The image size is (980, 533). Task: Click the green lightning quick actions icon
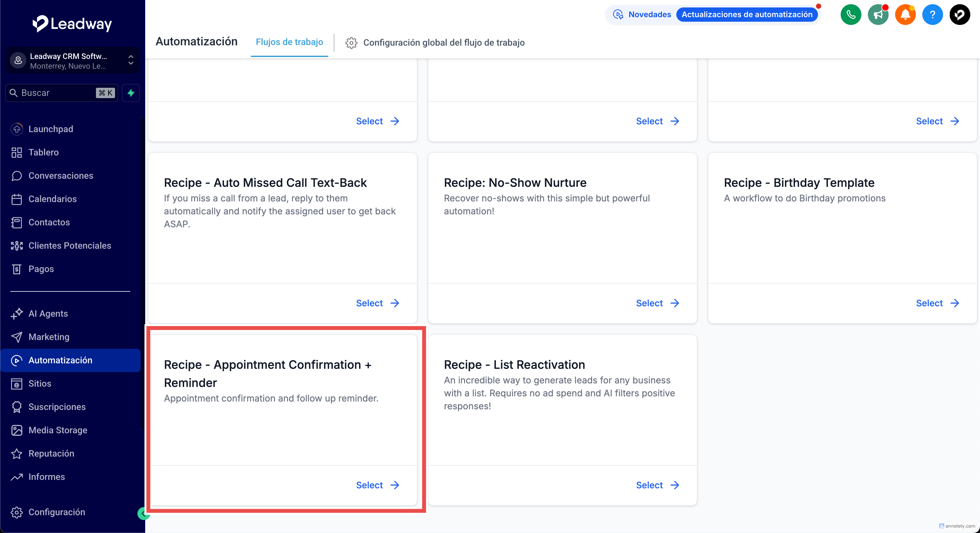[131, 93]
